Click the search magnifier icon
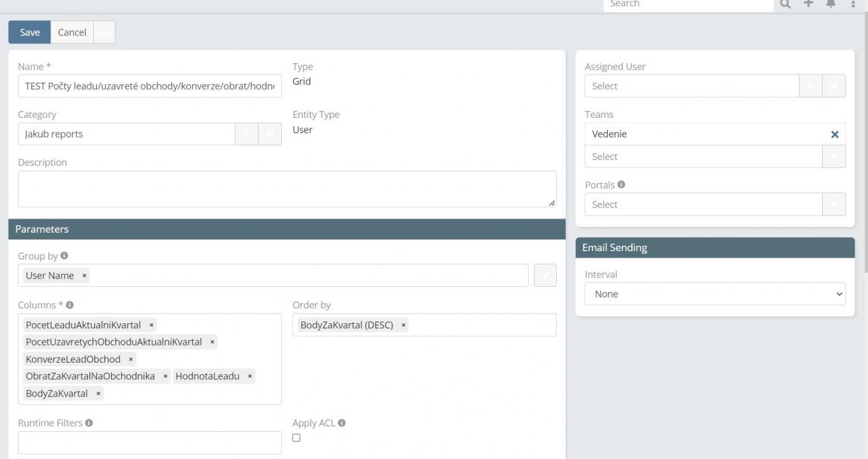This screenshot has height=459, width=868. [785, 4]
